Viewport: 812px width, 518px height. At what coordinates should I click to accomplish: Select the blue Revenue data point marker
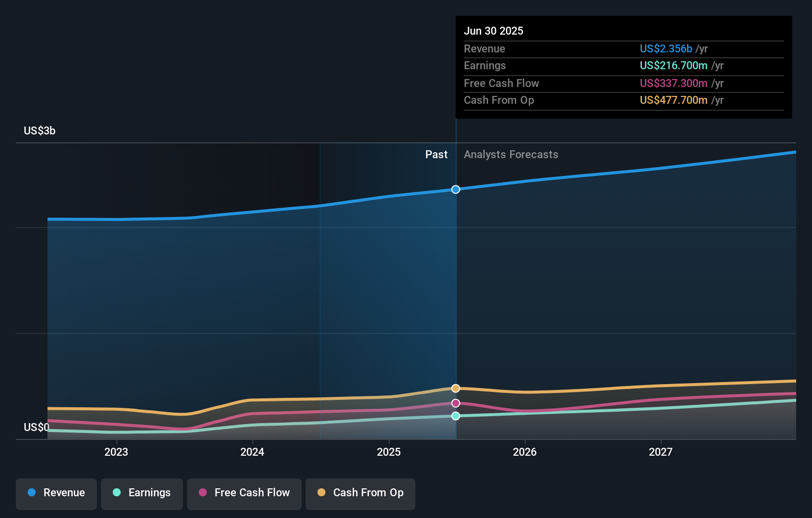click(x=455, y=189)
